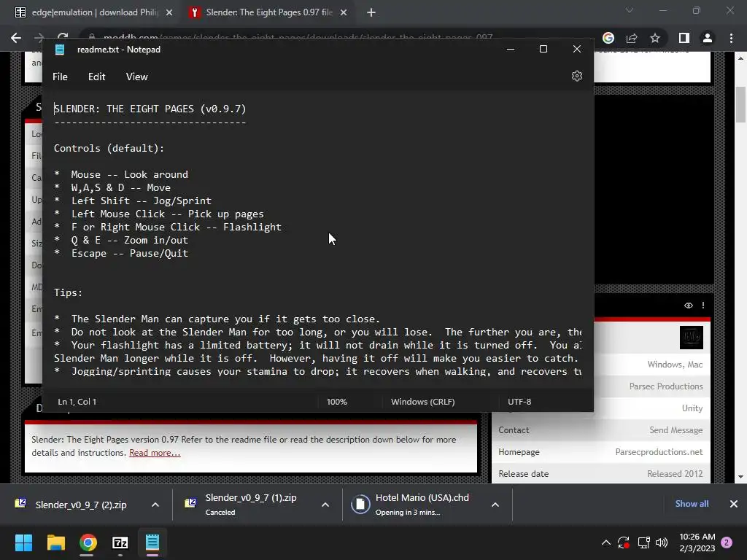Open the Edit menu in Notepad
The height and width of the screenshot is (560, 747).
[x=97, y=77]
